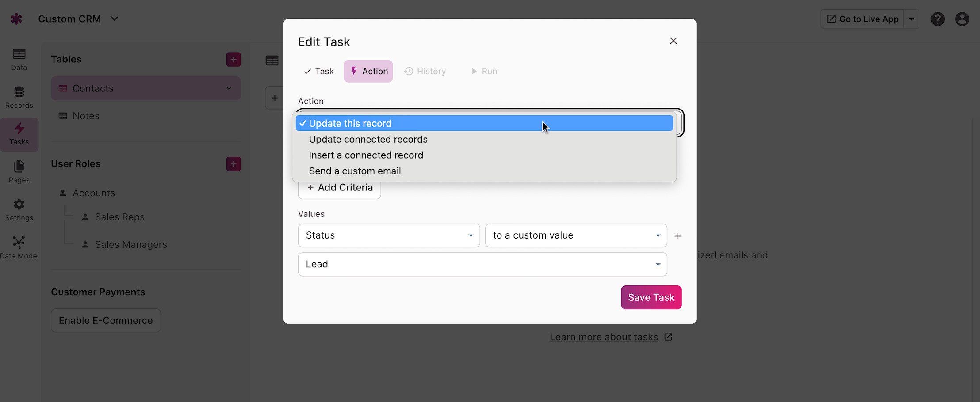Open the Data Model view
The image size is (980, 402).
(x=19, y=248)
